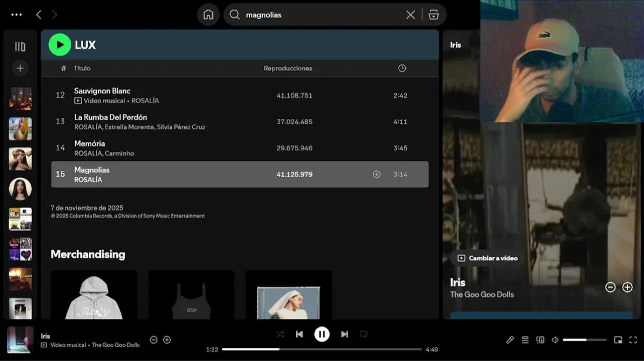Open The Goo Goo Dolls in player bar
644x361 pixels.
pyautogui.click(x=115, y=345)
